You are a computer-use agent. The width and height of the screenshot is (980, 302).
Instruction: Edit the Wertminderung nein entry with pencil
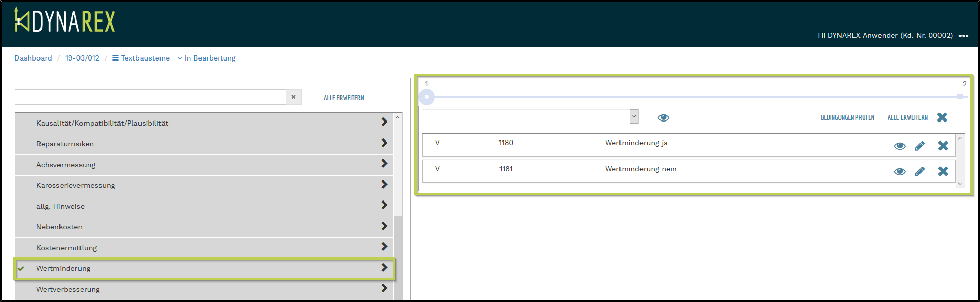(919, 172)
